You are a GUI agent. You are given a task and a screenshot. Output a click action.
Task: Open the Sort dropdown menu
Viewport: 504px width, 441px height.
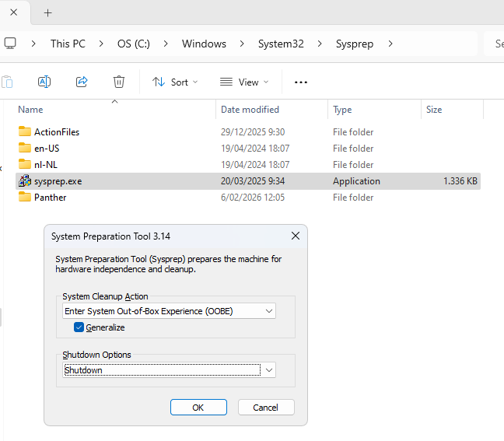point(175,82)
